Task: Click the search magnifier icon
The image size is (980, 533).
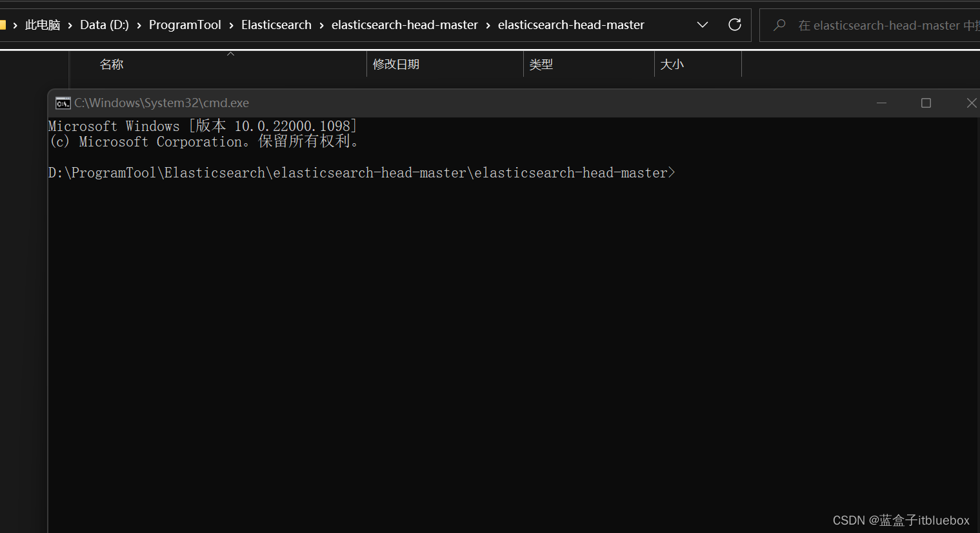Action: pos(779,25)
